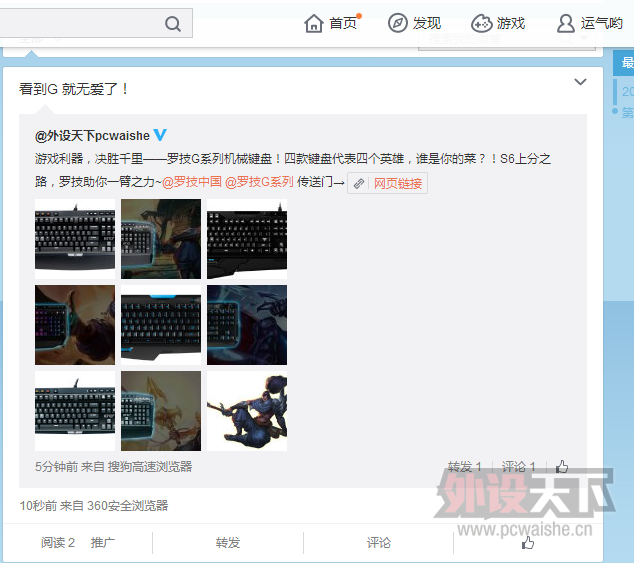The width and height of the screenshot is (634, 563).
Task: Click the 推广 promote button
Action: click(x=103, y=542)
